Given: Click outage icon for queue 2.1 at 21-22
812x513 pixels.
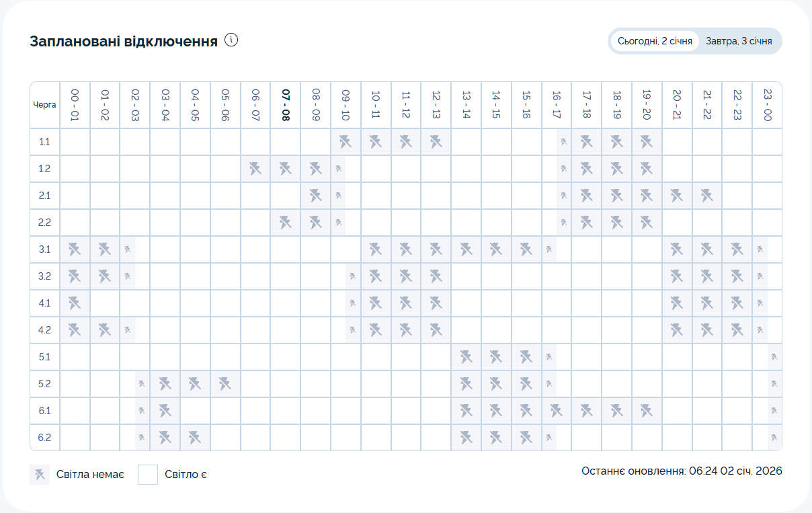Looking at the screenshot, I should 707,196.
